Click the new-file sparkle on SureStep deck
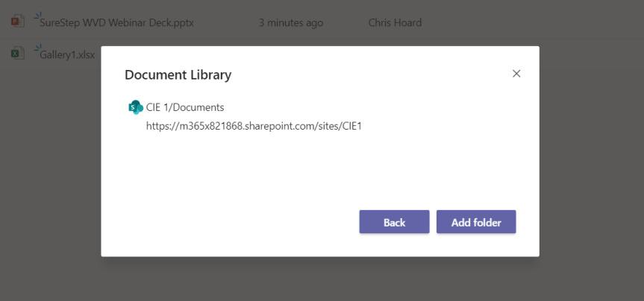The image size is (644, 301). click(37, 16)
